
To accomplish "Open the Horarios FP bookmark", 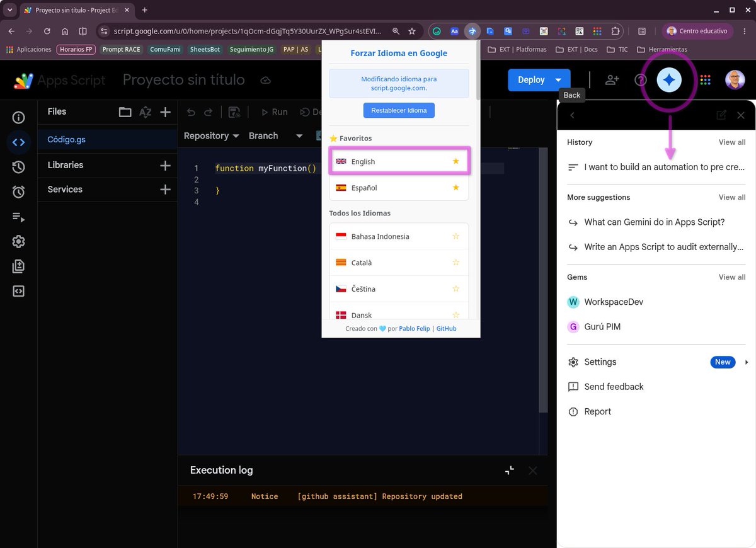I will pos(76,49).
